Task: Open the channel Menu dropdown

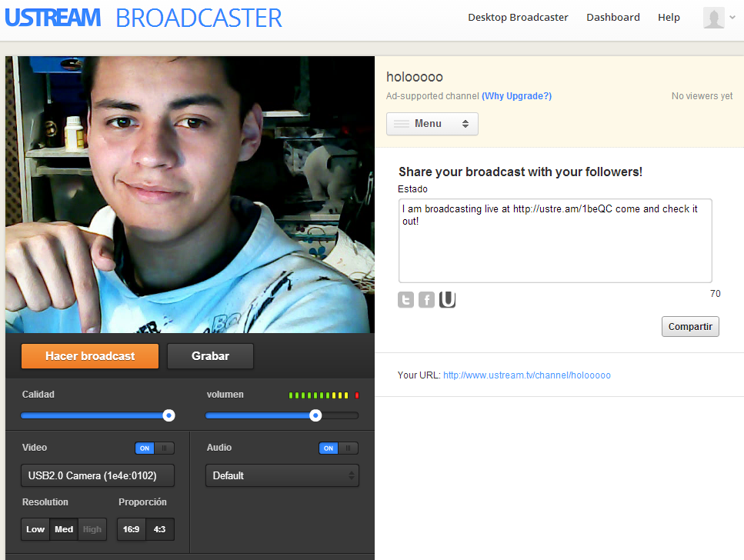Action: coord(432,124)
